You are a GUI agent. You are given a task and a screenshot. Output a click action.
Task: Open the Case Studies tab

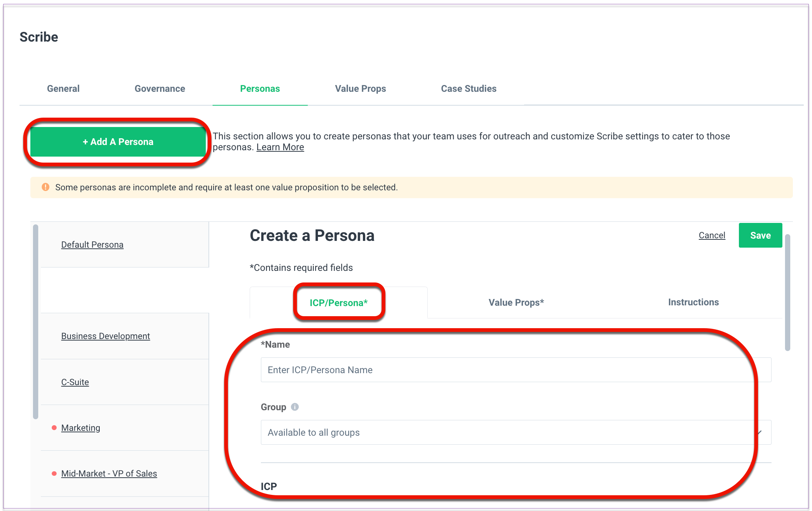(x=469, y=89)
